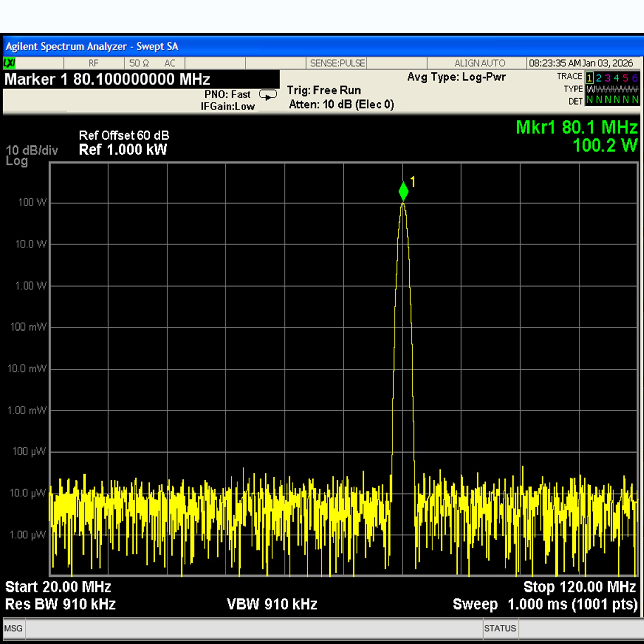644x644 pixels.
Task: Select trace number 1 indicator
Action: [589, 78]
